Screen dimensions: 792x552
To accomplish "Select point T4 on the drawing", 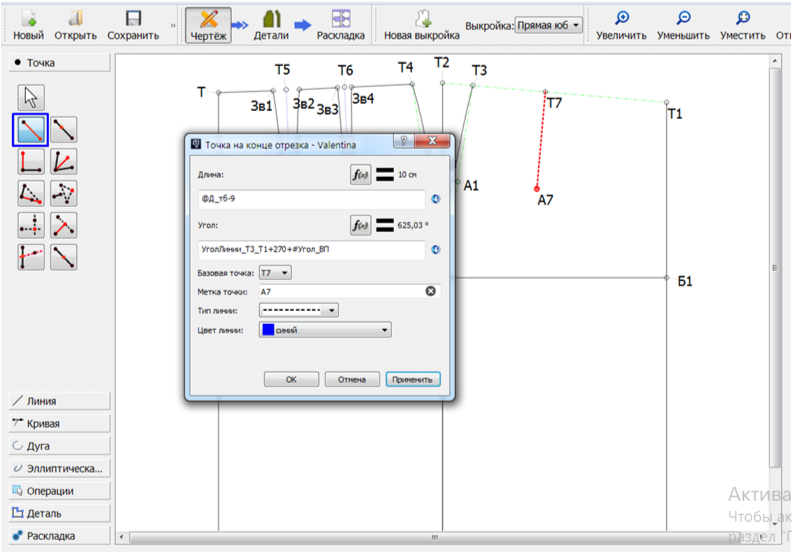I will point(412,84).
